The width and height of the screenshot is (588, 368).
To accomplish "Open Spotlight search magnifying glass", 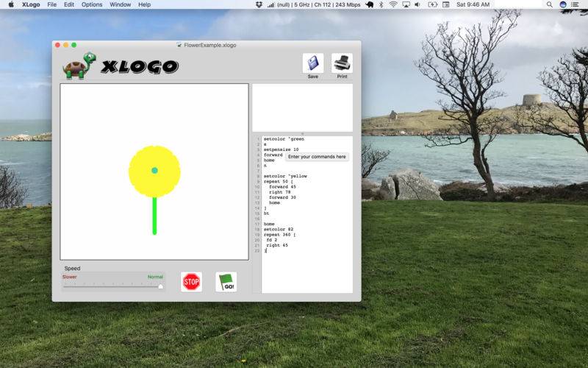I will pos(550,4).
